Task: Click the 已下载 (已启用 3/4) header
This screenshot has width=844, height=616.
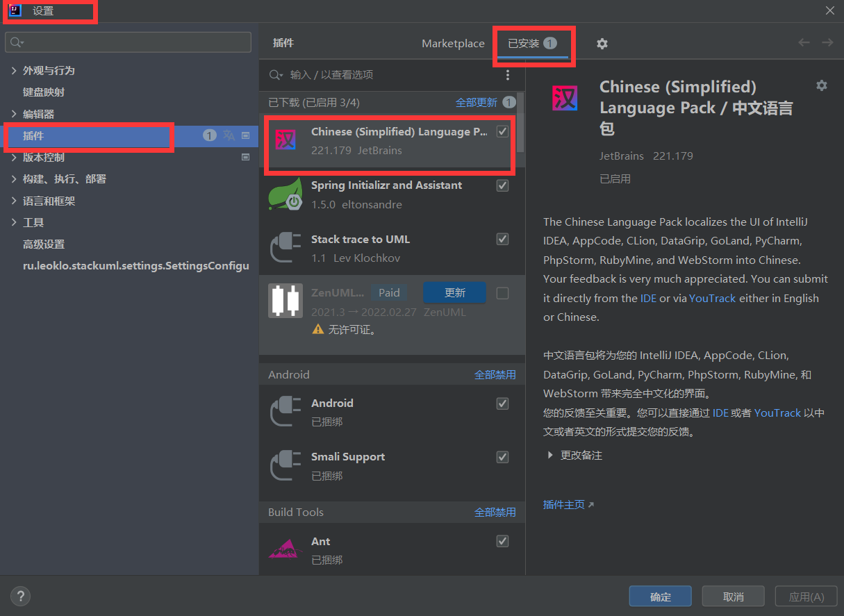Action: (314, 102)
